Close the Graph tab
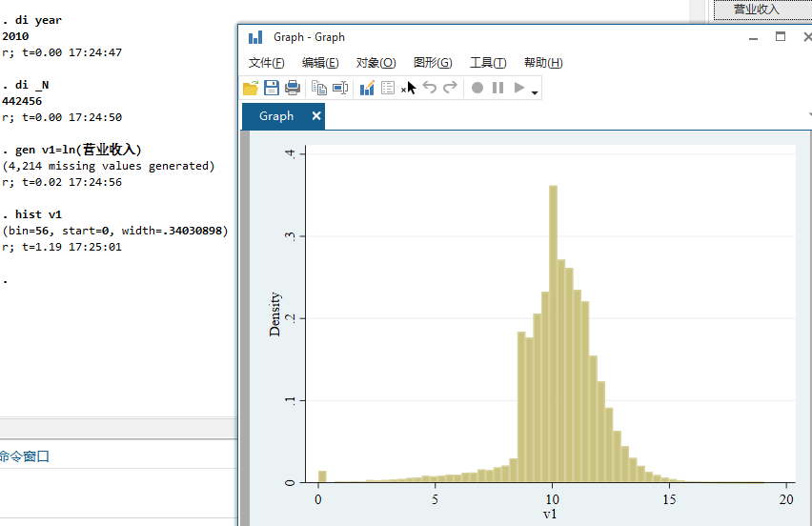812x526 pixels. (315, 115)
